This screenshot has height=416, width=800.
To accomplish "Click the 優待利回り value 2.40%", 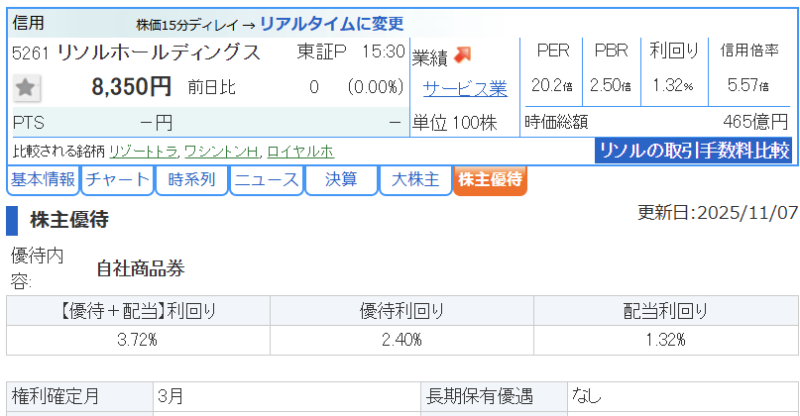I will click(401, 340).
